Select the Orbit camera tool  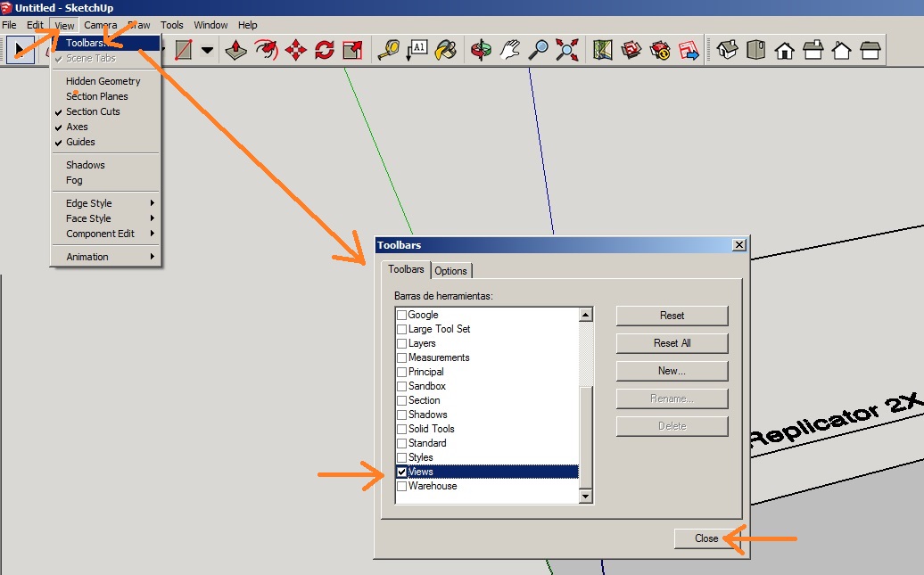click(481, 50)
